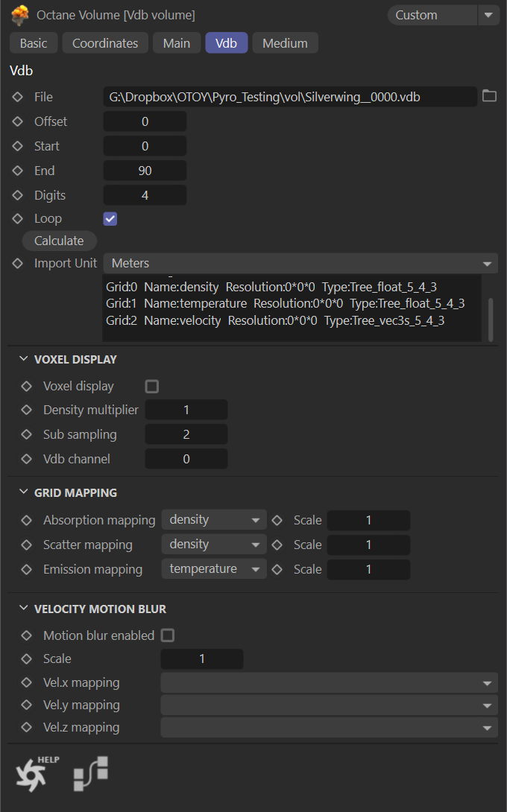
Task: Click the Octane Volume object icon
Action: click(x=20, y=15)
